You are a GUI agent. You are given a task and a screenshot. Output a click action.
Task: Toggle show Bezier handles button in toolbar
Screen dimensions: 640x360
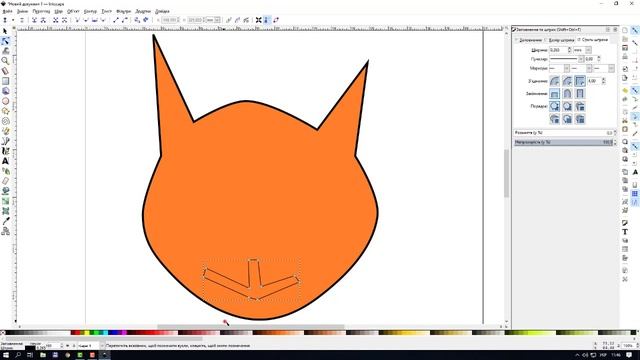click(x=267, y=20)
